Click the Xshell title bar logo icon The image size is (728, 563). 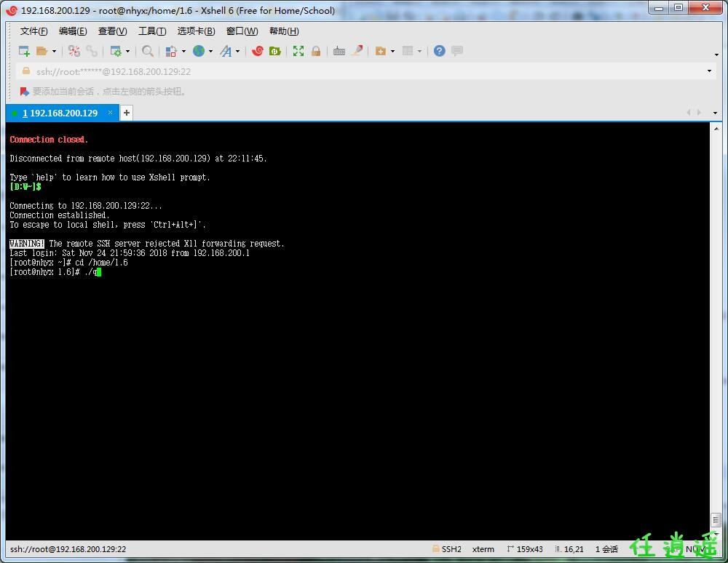coord(12,10)
